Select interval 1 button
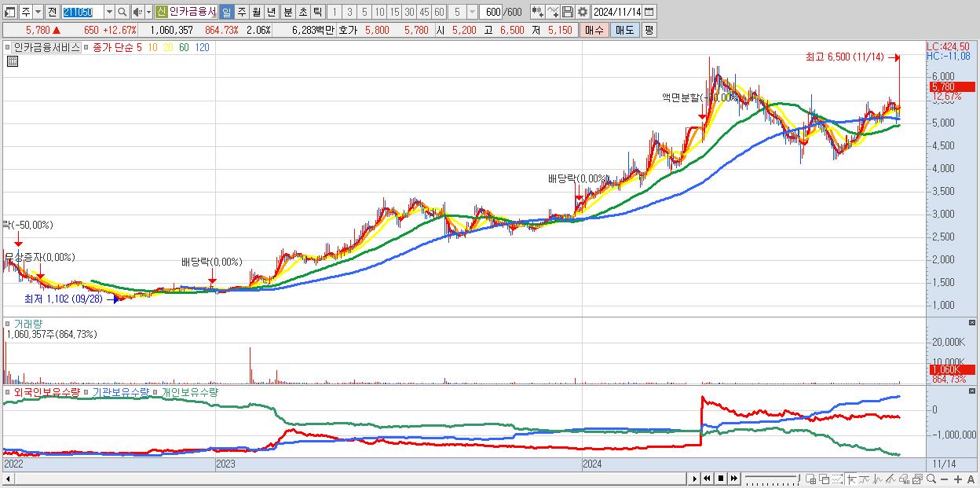Screen dimensions: 980x488 (x=334, y=12)
